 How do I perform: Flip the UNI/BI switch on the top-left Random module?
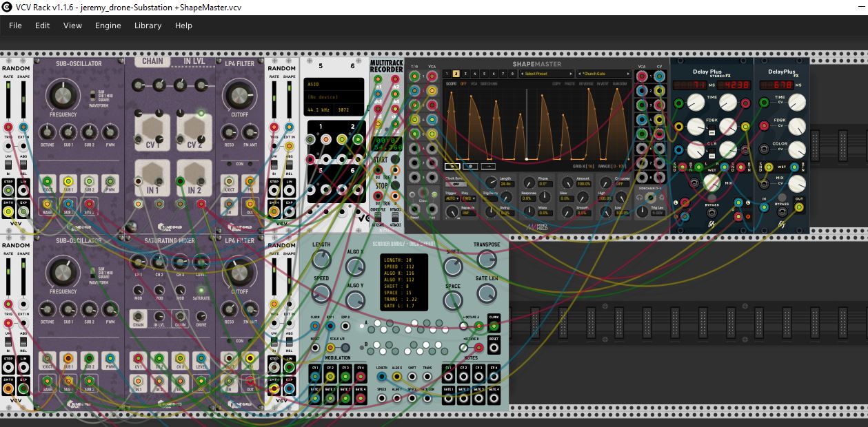10,167
